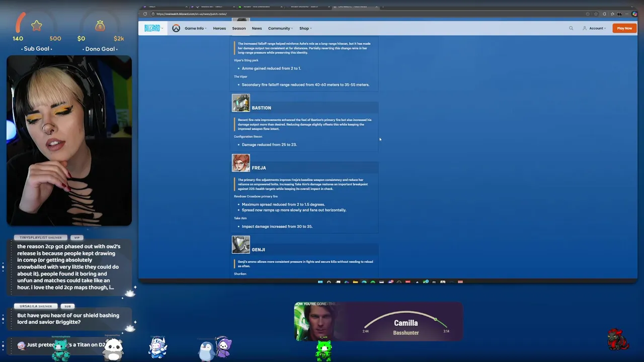
Task: Click the panda avatar
Action: 113,349
